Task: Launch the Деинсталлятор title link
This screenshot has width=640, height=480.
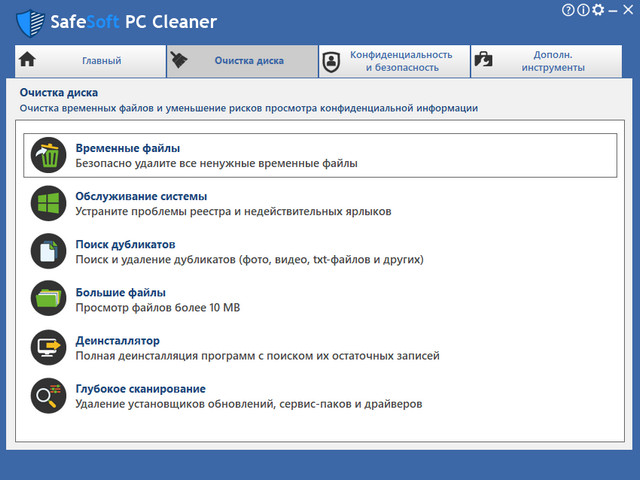Action: pyautogui.click(x=117, y=340)
